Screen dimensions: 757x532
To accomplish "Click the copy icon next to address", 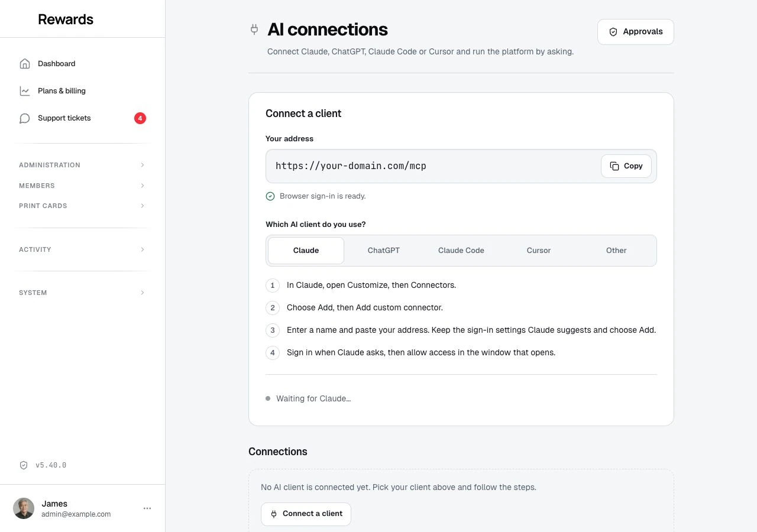I will [x=614, y=166].
